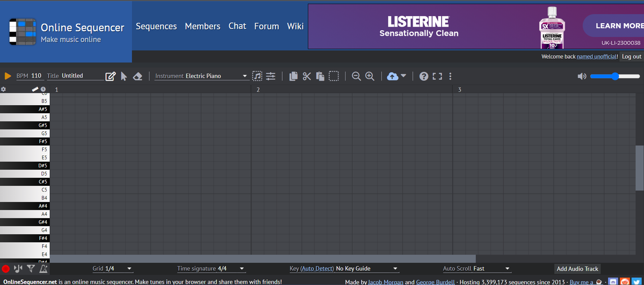644x285 pixels.
Task: Open the Twitter icon in footer
Action: [x=636, y=281]
